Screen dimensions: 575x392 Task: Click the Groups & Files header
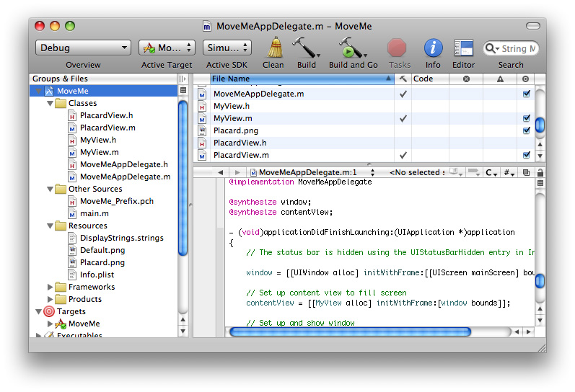pos(103,79)
